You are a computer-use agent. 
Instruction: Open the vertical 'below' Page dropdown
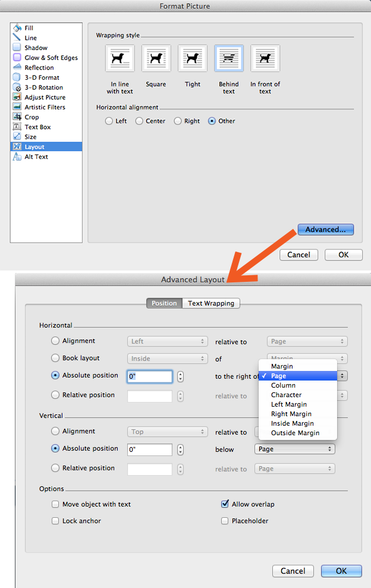click(x=294, y=449)
